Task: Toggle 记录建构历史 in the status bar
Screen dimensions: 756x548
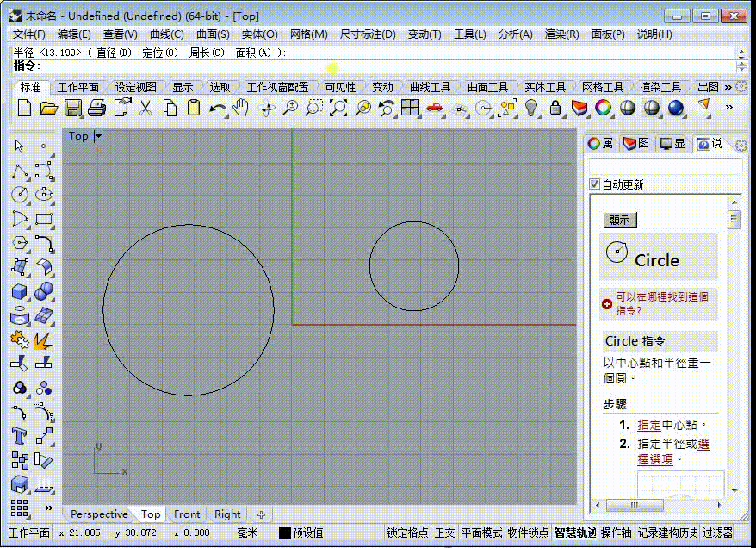Action: (668, 532)
